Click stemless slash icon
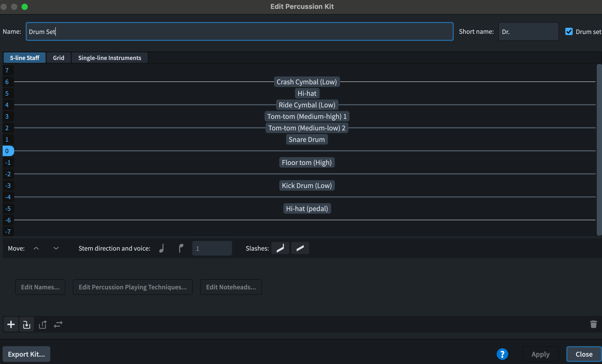 (x=300, y=248)
